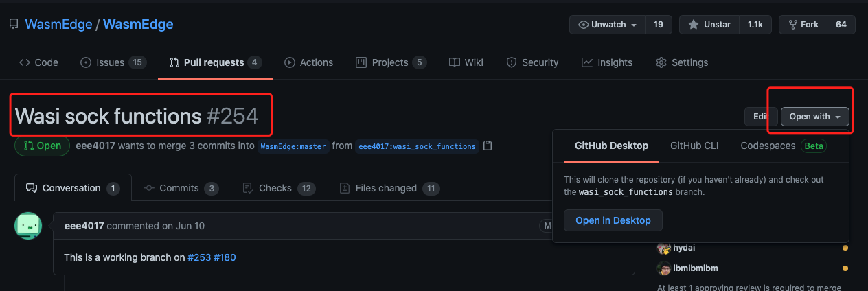Click the Insights graph icon
Image resolution: width=868 pixels, height=291 pixels.
tap(587, 62)
